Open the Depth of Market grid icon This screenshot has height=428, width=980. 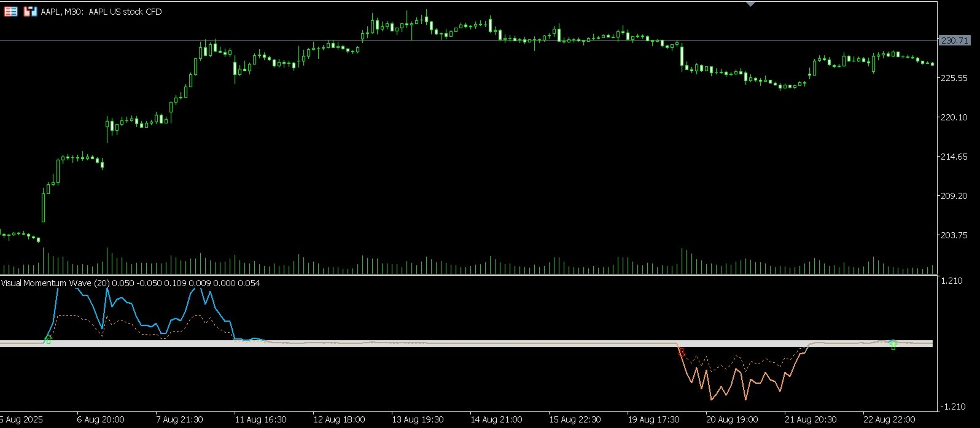10,12
